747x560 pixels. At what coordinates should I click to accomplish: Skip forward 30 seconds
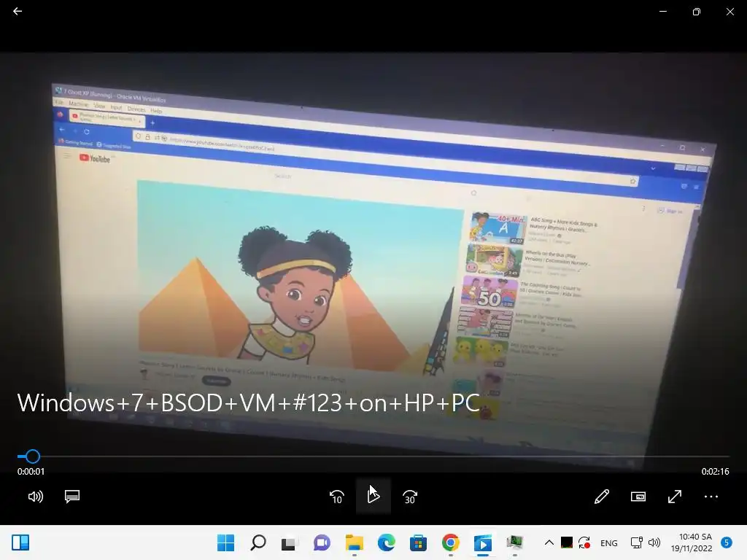(x=410, y=497)
